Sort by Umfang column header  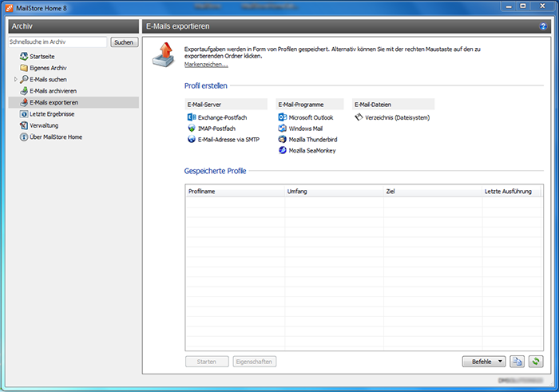[334, 192]
